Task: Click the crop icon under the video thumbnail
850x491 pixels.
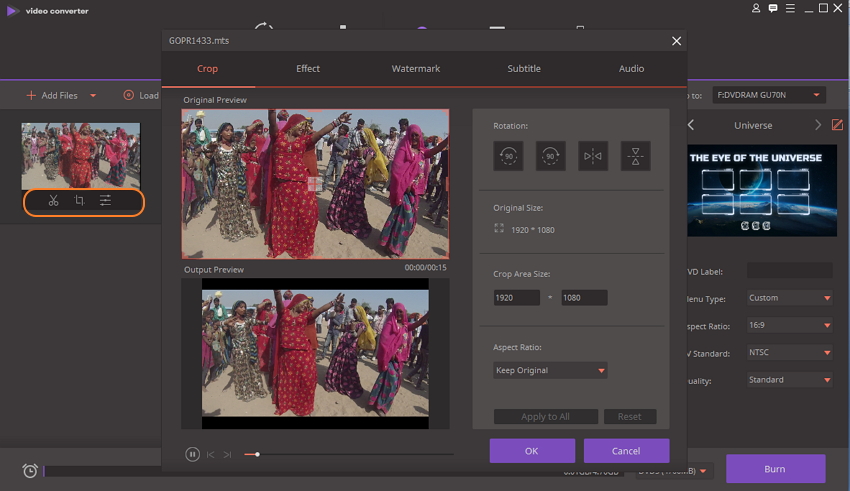Action: pyautogui.click(x=79, y=201)
